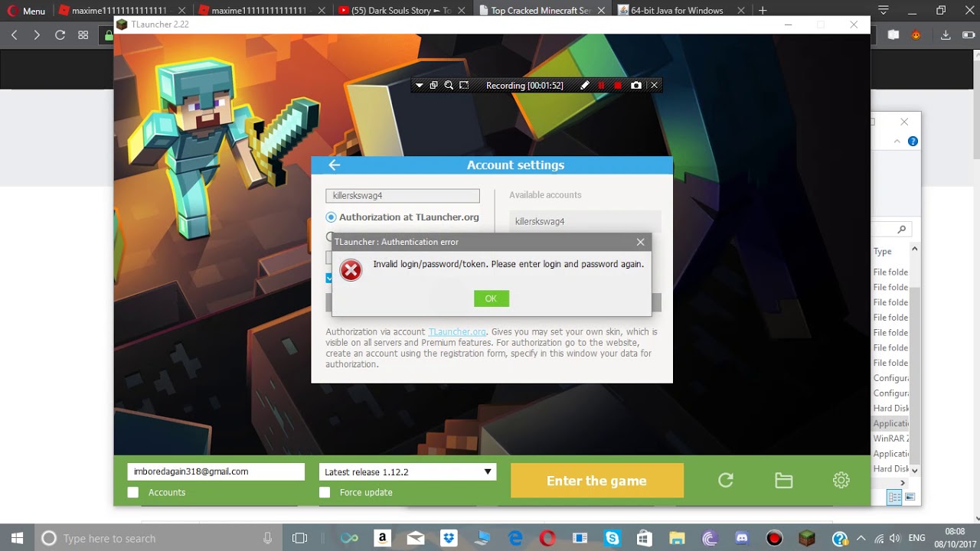Open a new browser tab

pyautogui.click(x=763, y=11)
